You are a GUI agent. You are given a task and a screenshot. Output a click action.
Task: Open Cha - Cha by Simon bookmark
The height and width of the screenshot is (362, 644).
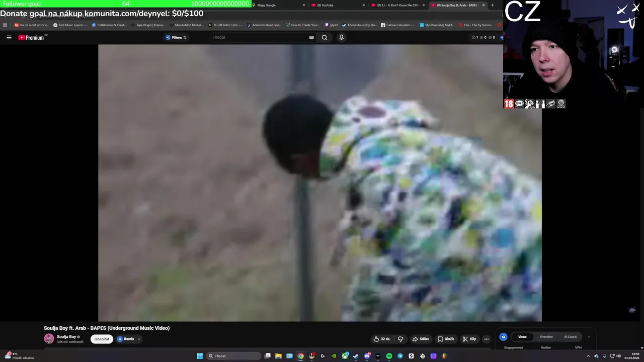(476, 25)
